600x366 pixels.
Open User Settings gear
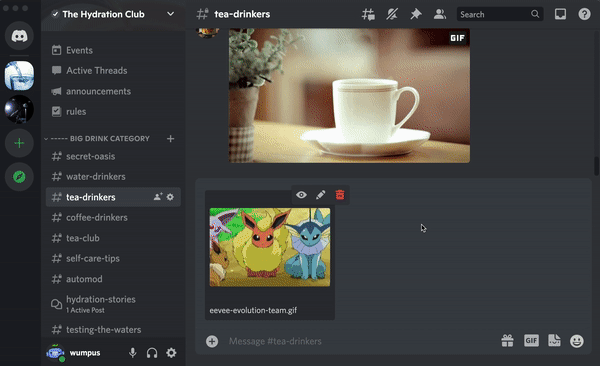[171, 353]
